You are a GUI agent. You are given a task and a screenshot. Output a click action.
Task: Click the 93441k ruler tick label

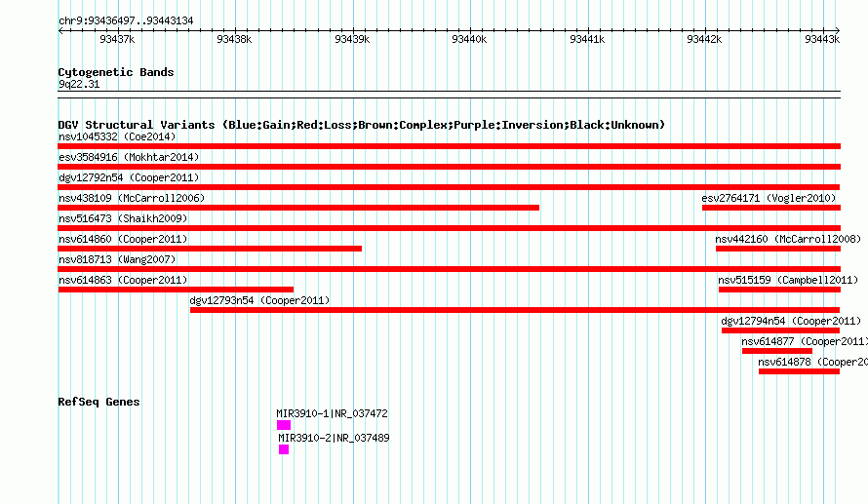coord(587,39)
